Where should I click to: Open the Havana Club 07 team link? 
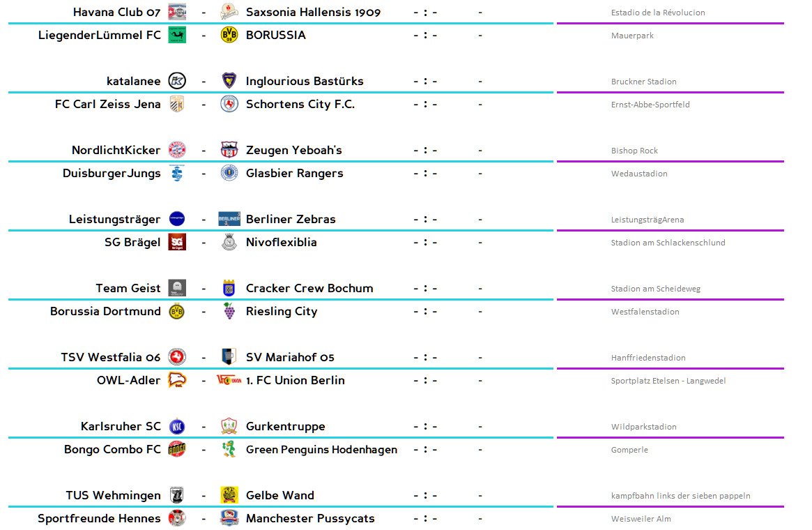point(116,12)
